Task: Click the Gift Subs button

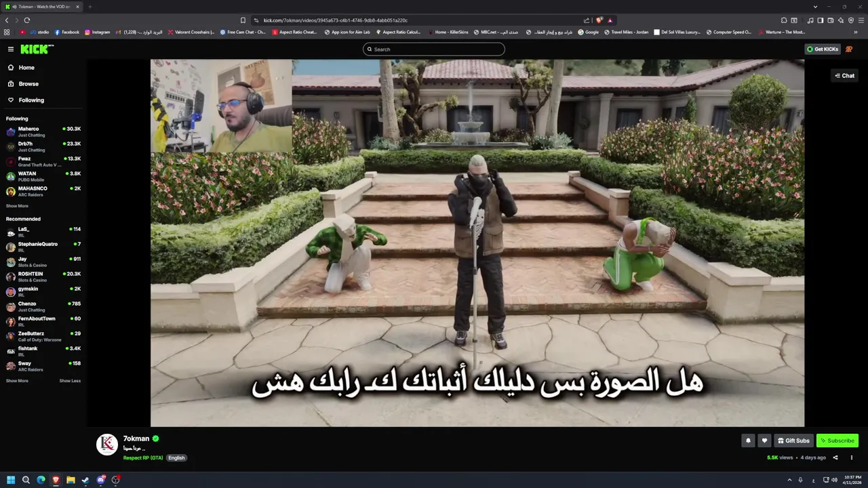Action: 793,441
